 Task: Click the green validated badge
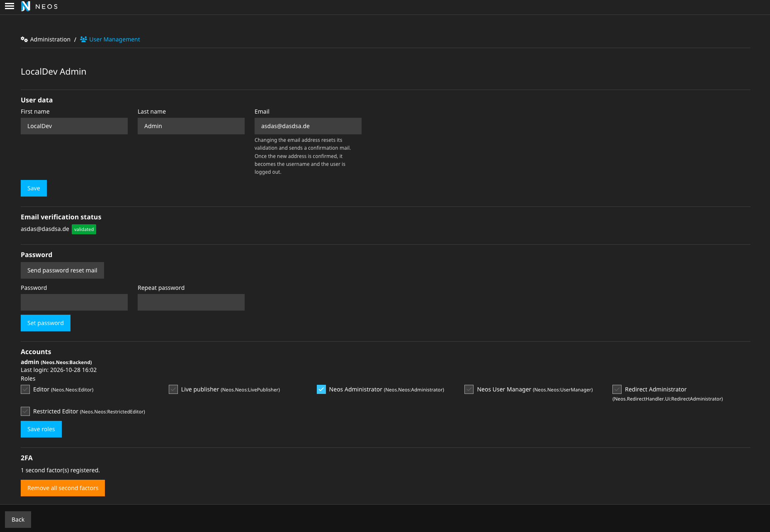point(84,229)
